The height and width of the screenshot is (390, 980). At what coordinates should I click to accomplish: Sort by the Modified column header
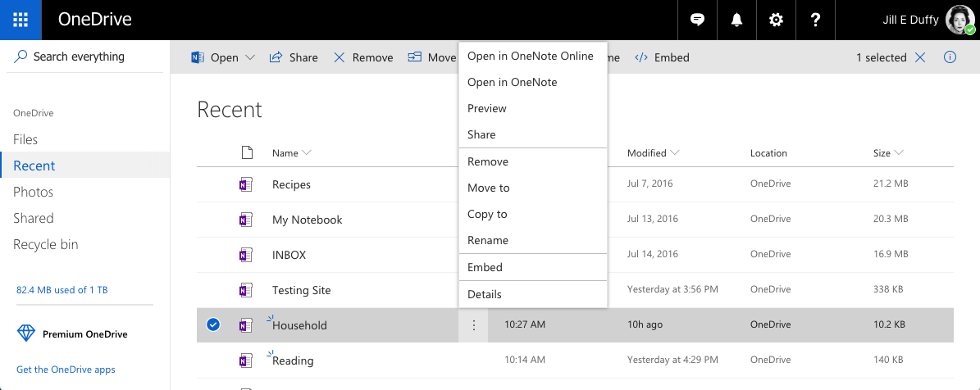pos(653,153)
